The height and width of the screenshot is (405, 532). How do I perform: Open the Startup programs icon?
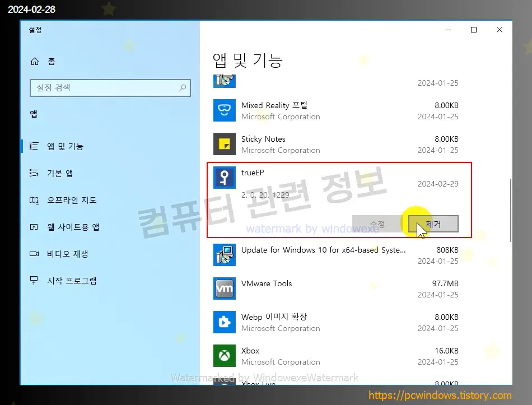[34, 281]
